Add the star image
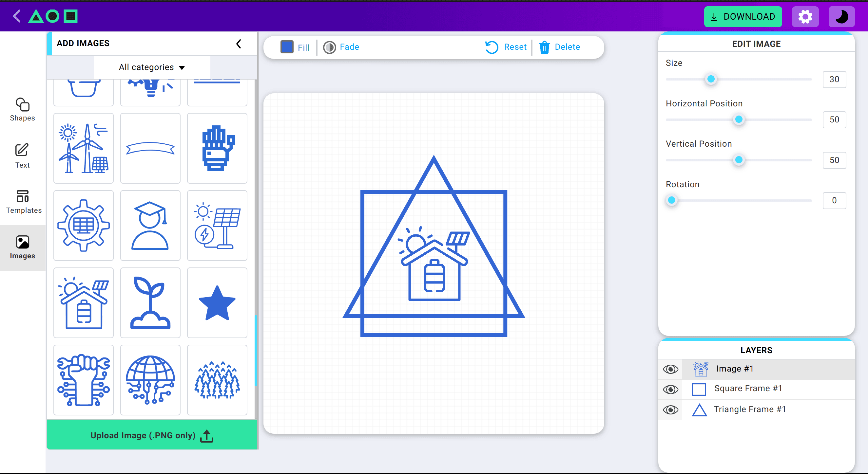The image size is (868, 474). coord(217,303)
